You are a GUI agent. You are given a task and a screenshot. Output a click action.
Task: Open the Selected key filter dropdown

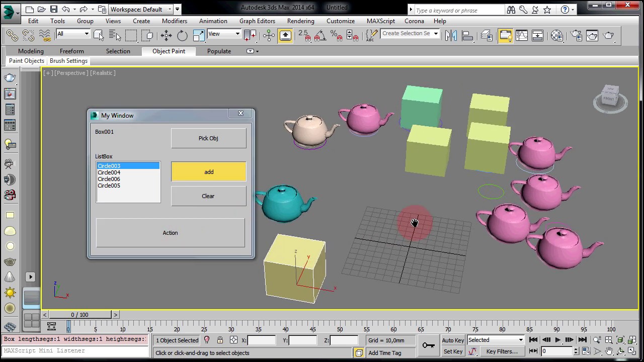click(x=496, y=340)
